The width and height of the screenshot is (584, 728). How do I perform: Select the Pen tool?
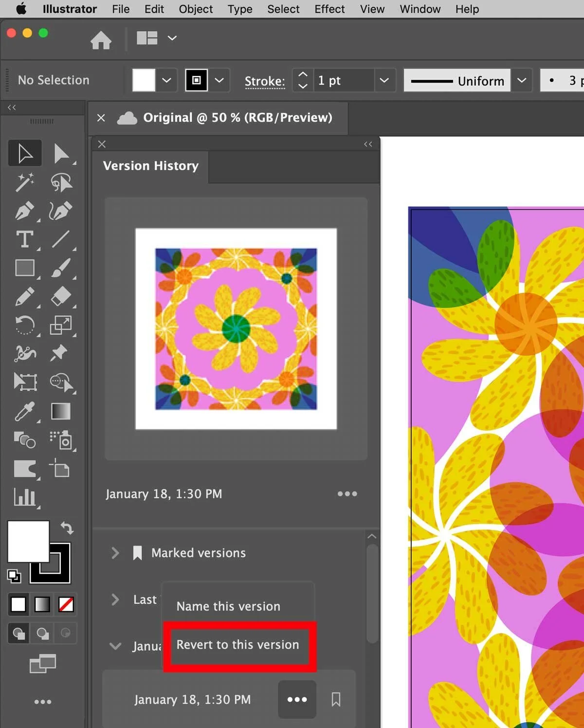coord(24,212)
